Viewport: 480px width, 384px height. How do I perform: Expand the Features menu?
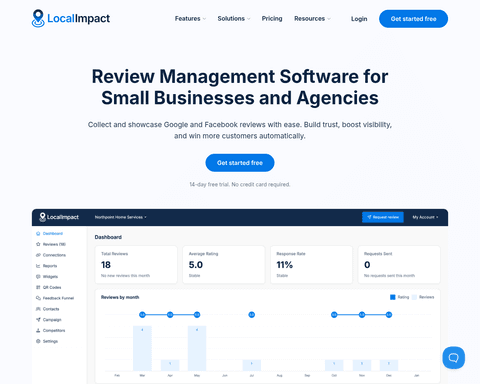[x=190, y=19]
